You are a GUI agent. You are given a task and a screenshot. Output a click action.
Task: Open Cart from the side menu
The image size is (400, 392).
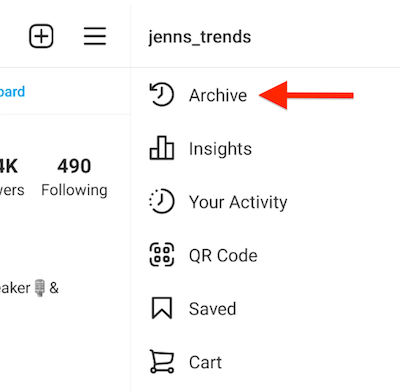tap(205, 362)
